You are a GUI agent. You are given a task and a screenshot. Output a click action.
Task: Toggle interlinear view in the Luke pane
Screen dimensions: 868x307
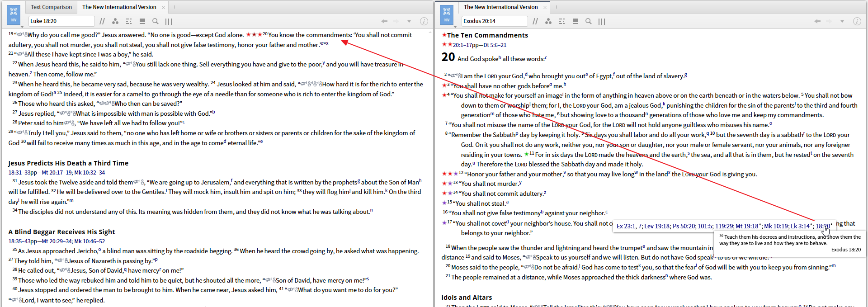coord(129,21)
